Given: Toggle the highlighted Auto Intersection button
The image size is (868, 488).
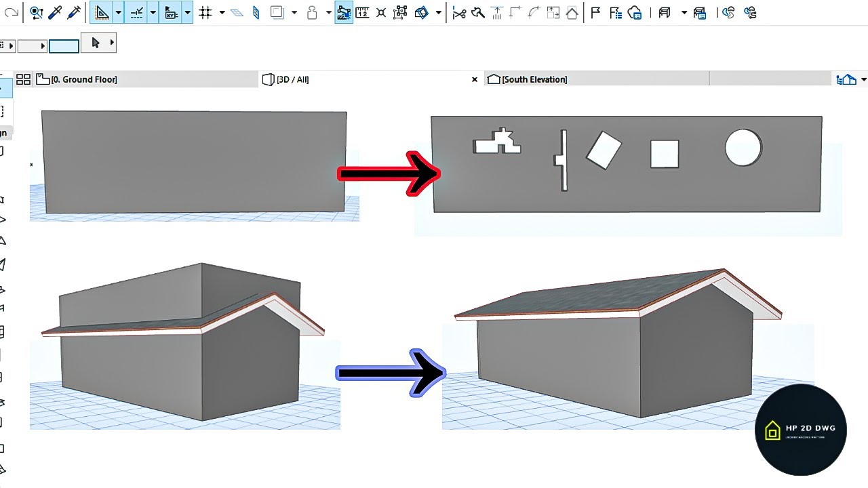Looking at the screenshot, I should (344, 12).
